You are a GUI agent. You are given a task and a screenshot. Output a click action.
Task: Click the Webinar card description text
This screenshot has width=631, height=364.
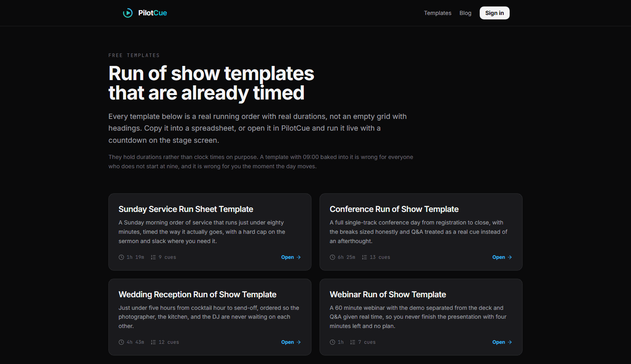(418, 317)
